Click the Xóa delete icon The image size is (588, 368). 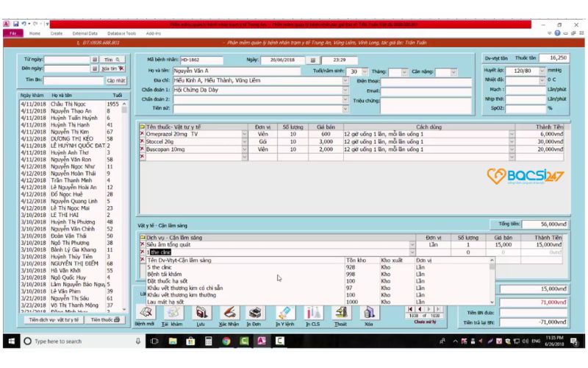pos(369,312)
